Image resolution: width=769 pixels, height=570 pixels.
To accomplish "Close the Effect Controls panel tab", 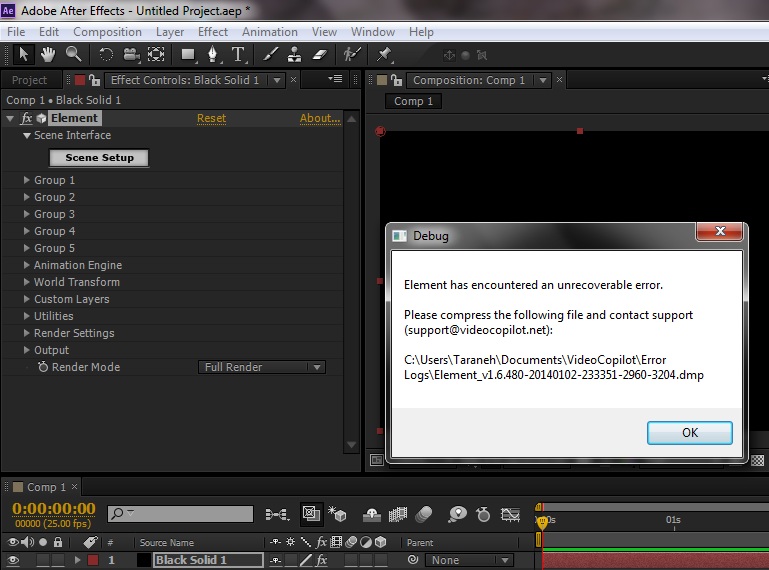I will pos(293,79).
